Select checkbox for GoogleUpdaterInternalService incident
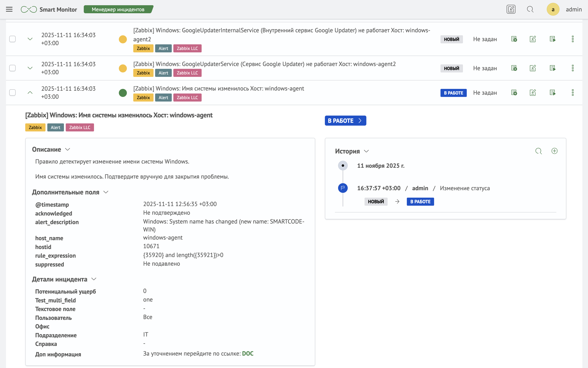The image size is (588, 368). point(12,39)
